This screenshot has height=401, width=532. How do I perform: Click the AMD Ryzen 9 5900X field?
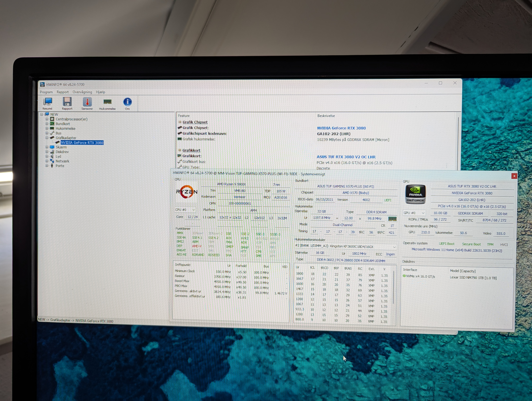[x=231, y=184]
